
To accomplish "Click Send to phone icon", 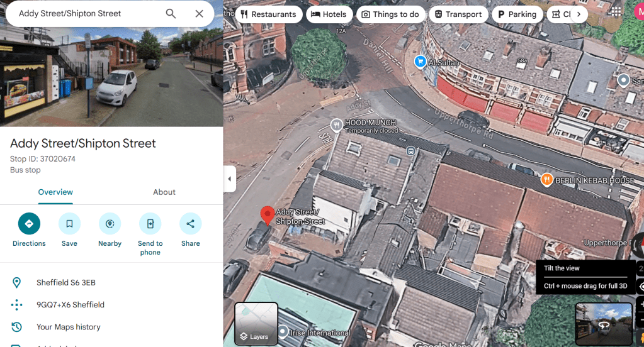I will pyautogui.click(x=150, y=224).
